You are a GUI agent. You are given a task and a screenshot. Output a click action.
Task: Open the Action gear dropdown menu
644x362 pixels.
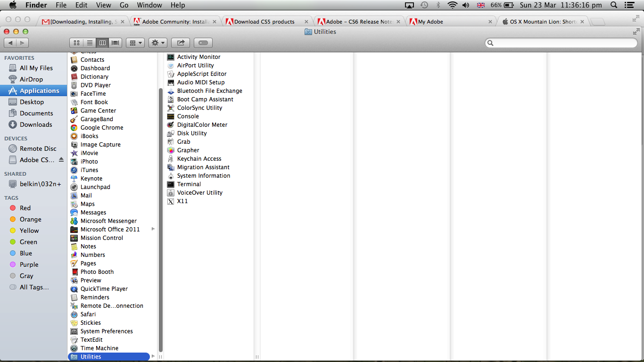[x=158, y=43]
